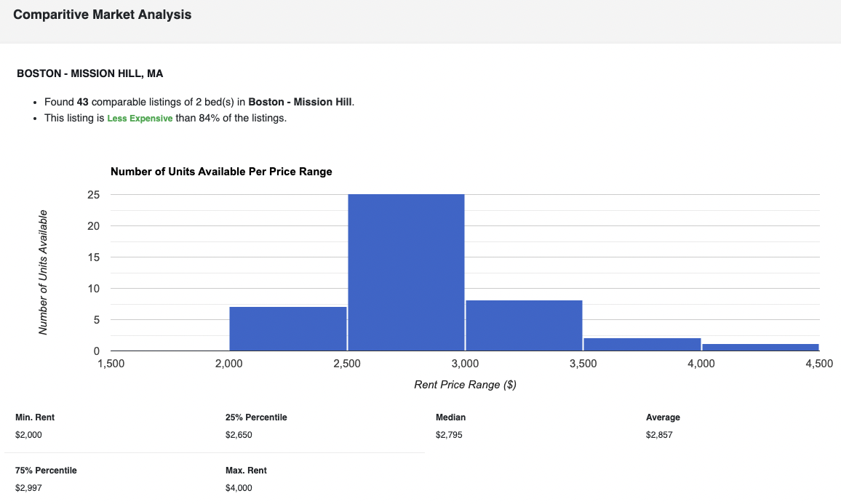The width and height of the screenshot is (841, 504).
Task: Click the Average rent value $2,857
Action: pyautogui.click(x=659, y=435)
